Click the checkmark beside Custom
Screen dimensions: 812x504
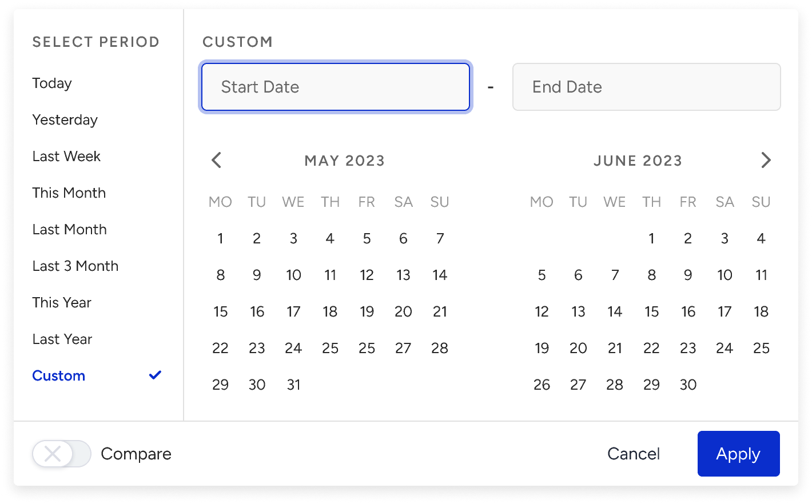[x=154, y=375]
